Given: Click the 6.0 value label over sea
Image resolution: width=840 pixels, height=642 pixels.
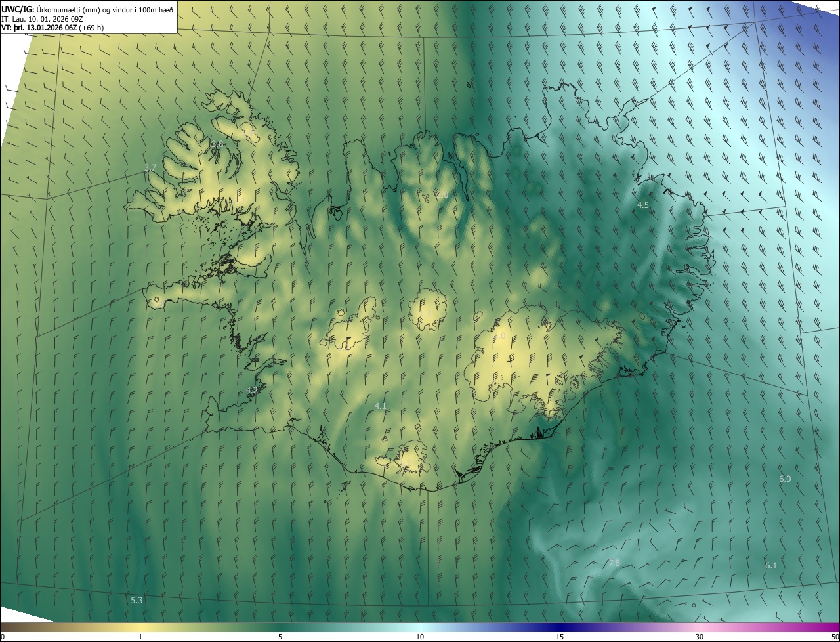Looking at the screenshot, I should point(785,479).
